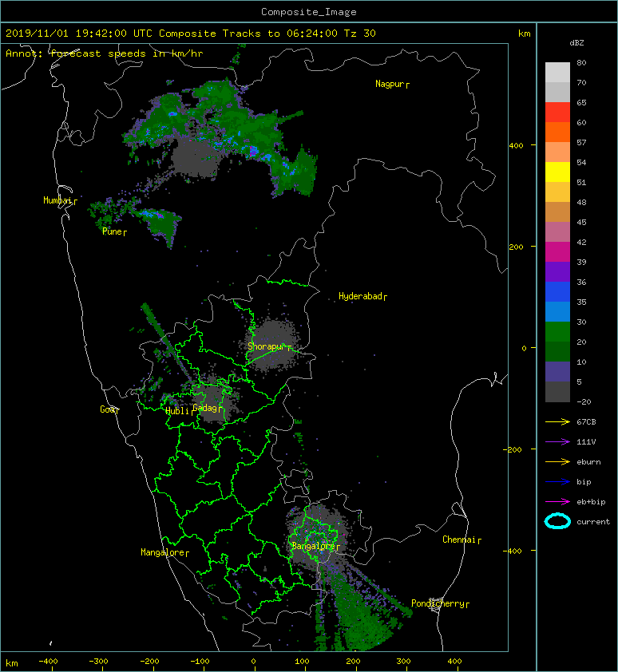Click the red 60-65 dBZ color swatch

(x=557, y=113)
